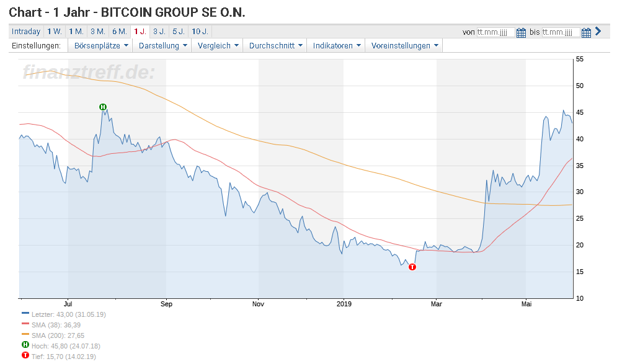The height and width of the screenshot is (364, 617).
Task: Switch to the Intraday tab
Action: tap(26, 32)
